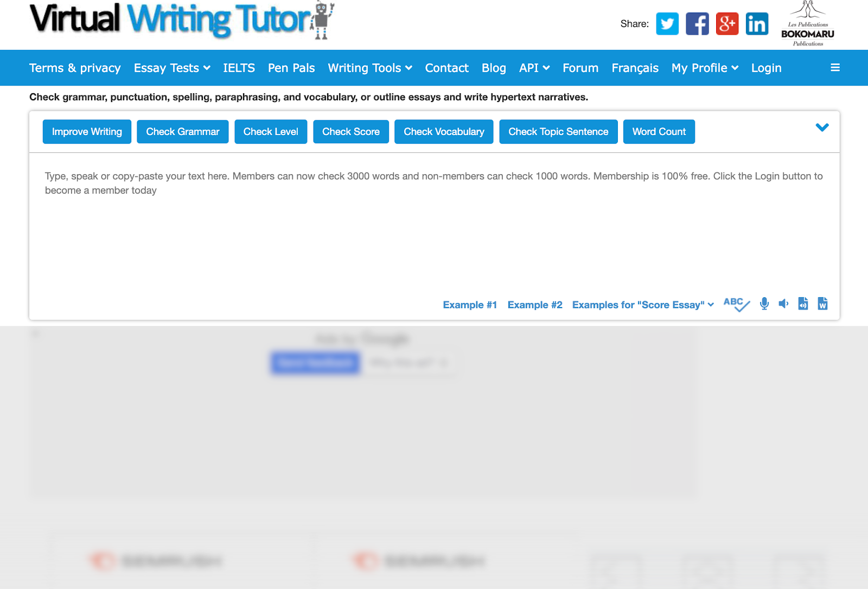The image size is (868, 589).
Task: Collapse the tools panel chevron
Action: pyautogui.click(x=822, y=127)
